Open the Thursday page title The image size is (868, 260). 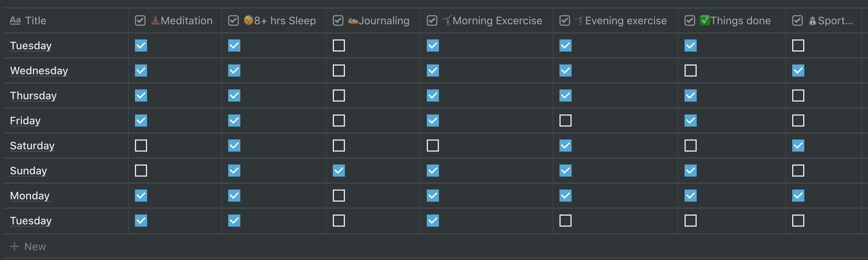point(33,96)
